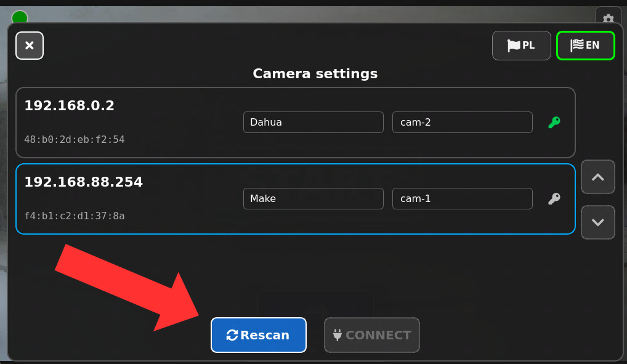Select the 192.168.0.2 camera entry
Viewport: 627px width, 364px height.
click(x=296, y=123)
